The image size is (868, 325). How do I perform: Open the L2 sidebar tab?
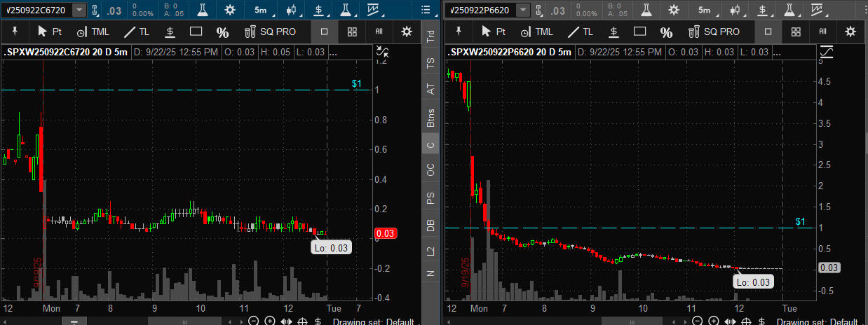tap(430, 250)
